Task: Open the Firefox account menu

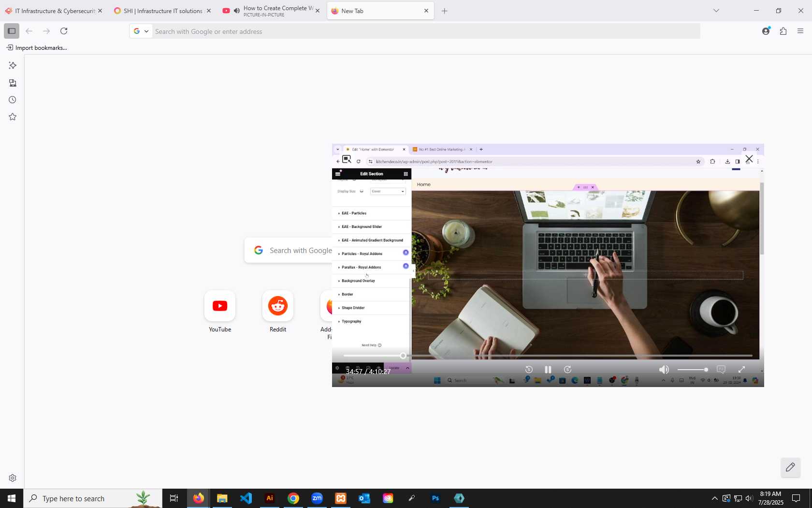Action: [766, 31]
